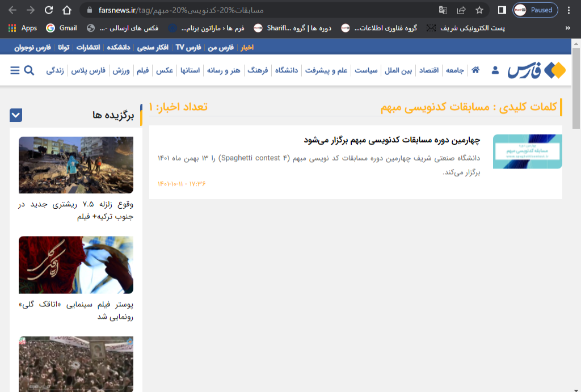Click the translate page icon in address bar

pyautogui.click(x=443, y=10)
